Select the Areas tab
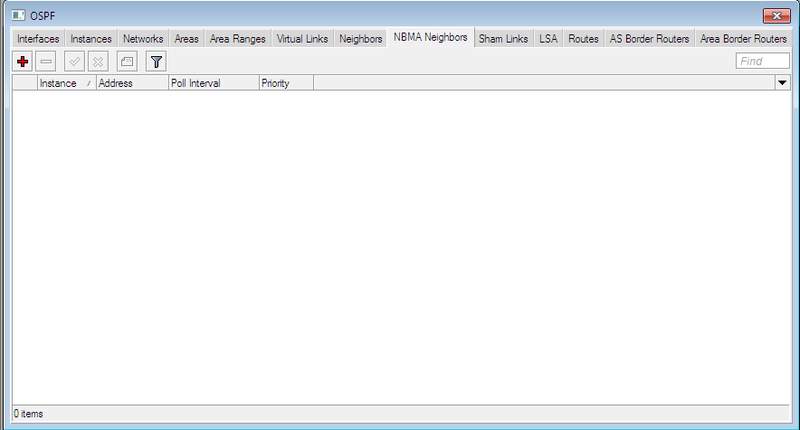 click(x=186, y=39)
